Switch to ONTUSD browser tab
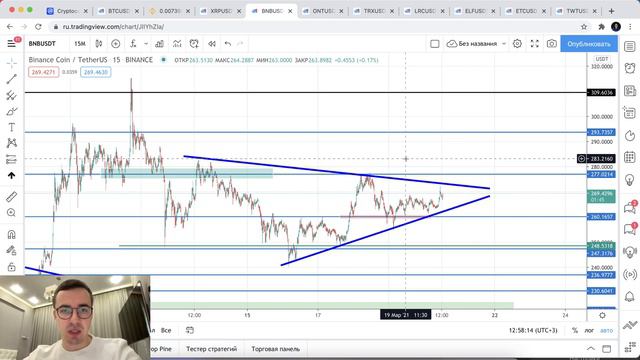The width and height of the screenshot is (640, 360). point(323,11)
